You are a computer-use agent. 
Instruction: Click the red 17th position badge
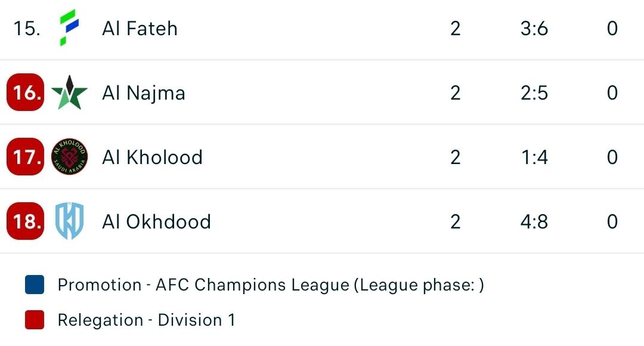(x=26, y=157)
